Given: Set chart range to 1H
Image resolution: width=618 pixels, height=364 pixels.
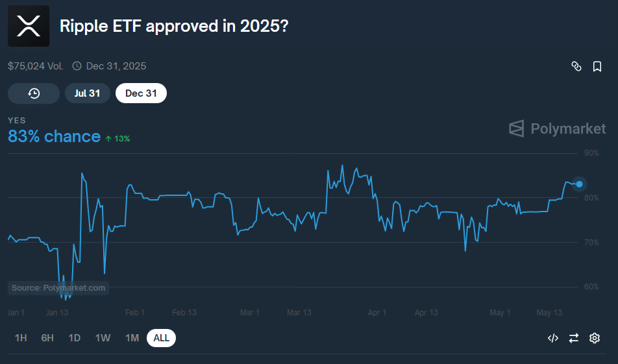Looking at the screenshot, I should pyautogui.click(x=21, y=338).
